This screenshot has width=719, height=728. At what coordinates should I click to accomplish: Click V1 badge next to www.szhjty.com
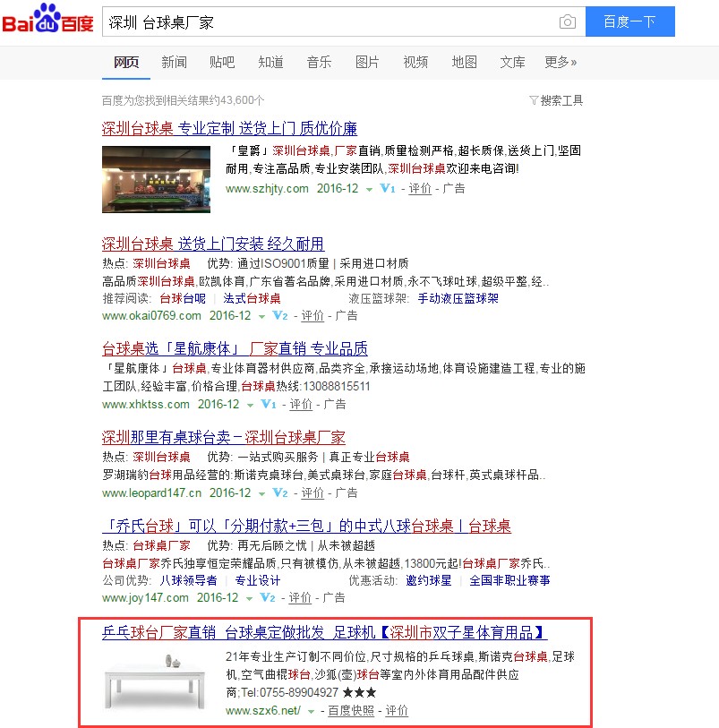(388, 188)
